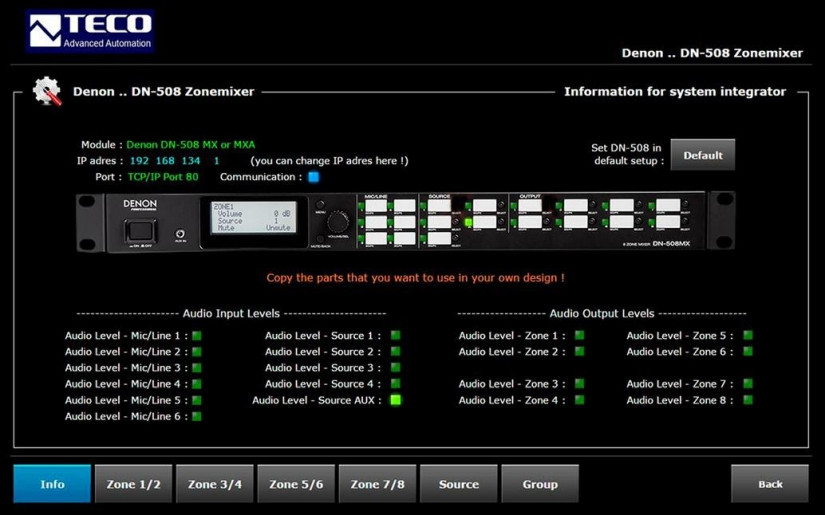Click the Zone 8 audio level indicator
Screen dimensions: 825x515
point(748,400)
